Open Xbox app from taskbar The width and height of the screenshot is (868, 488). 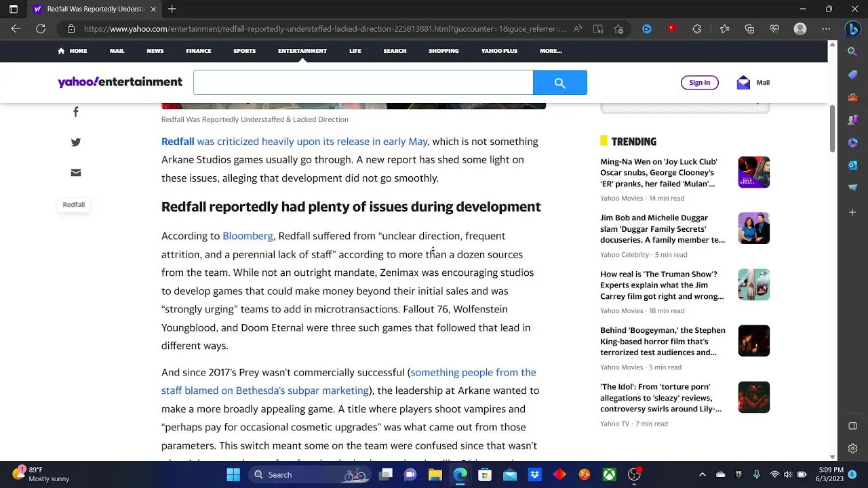tap(610, 474)
